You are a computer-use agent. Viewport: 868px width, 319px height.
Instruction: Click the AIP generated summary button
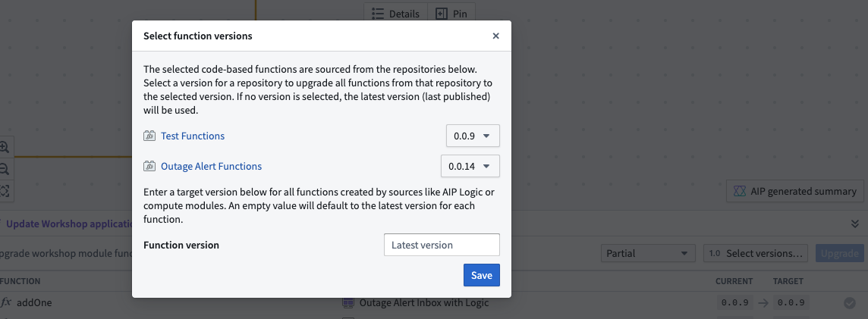pyautogui.click(x=795, y=192)
